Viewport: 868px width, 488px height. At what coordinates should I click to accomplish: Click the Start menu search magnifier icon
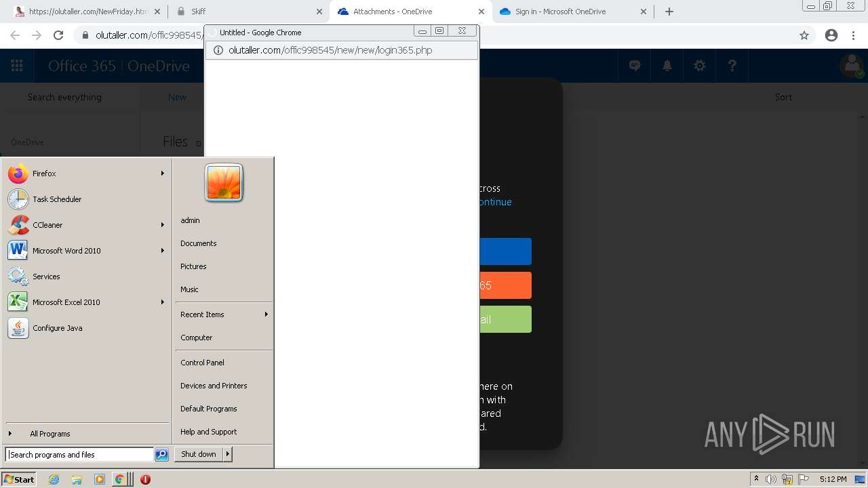[161, 455]
